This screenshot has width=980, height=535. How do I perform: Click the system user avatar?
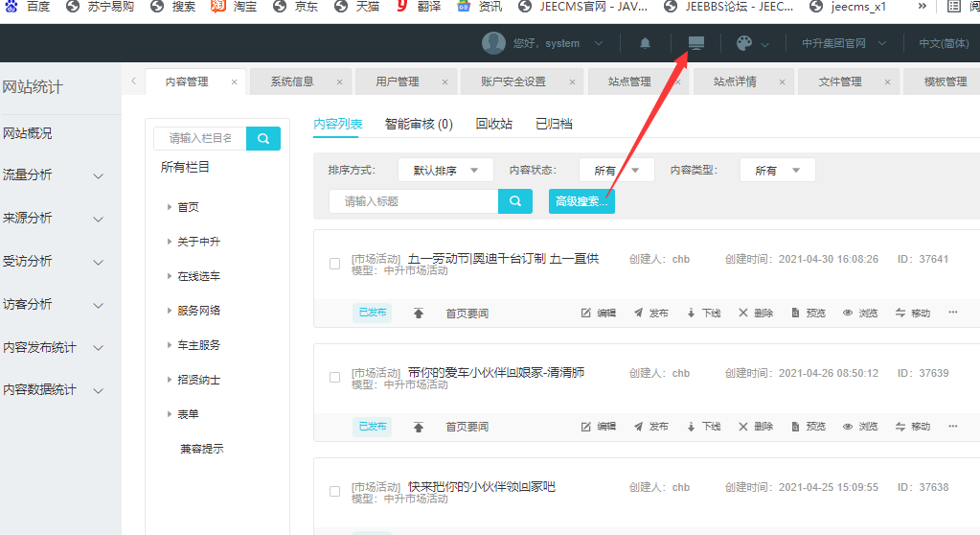[493, 43]
